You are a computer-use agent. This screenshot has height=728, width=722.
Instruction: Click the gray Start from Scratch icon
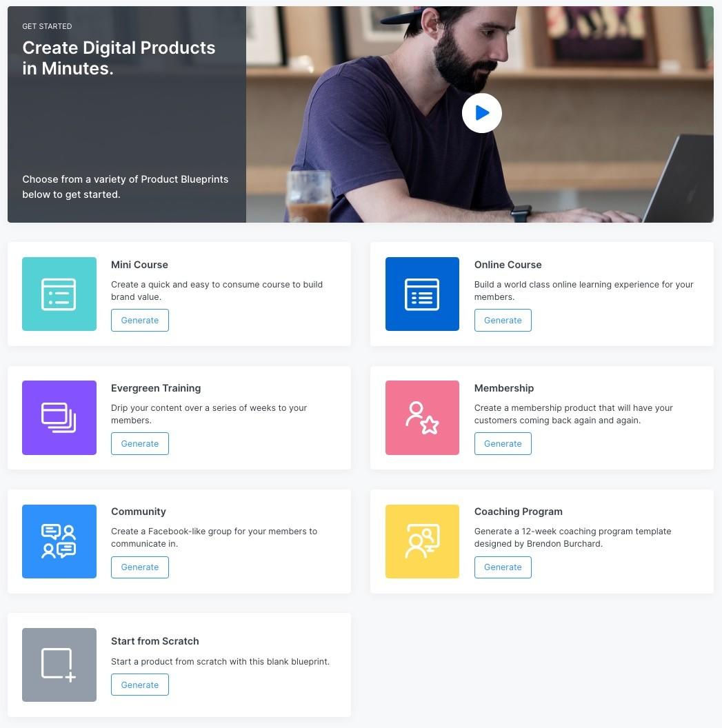click(59, 665)
